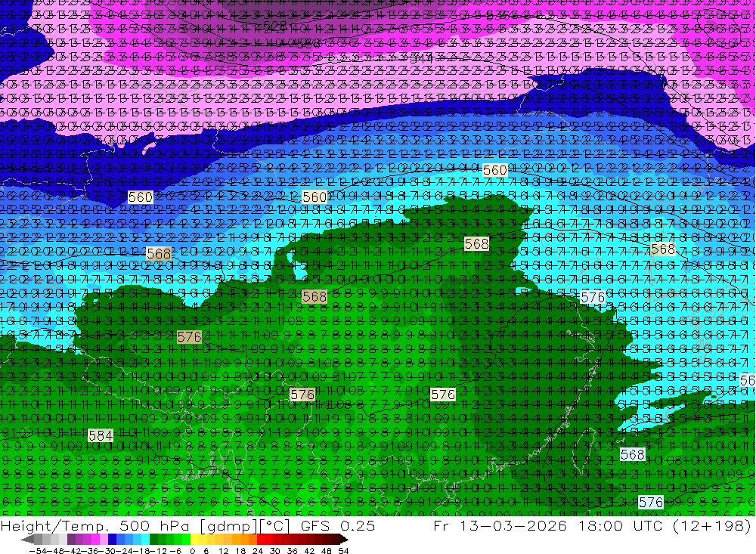Image resolution: width=756 pixels, height=554 pixels.
Task: Click the darkest green legend swatch at -12
Action: pyautogui.click(x=153, y=539)
